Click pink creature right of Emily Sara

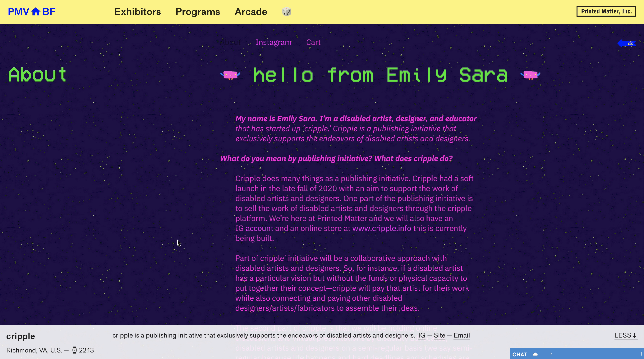pos(530,75)
